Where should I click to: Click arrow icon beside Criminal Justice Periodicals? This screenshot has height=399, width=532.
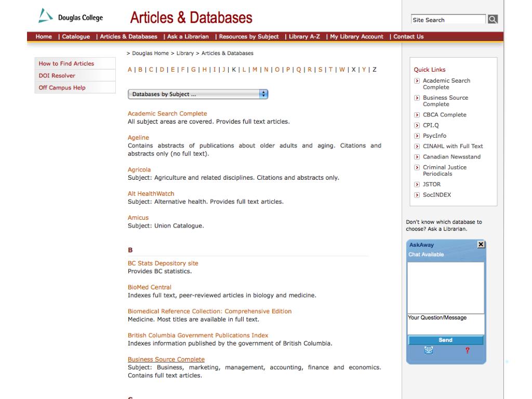coord(417,168)
